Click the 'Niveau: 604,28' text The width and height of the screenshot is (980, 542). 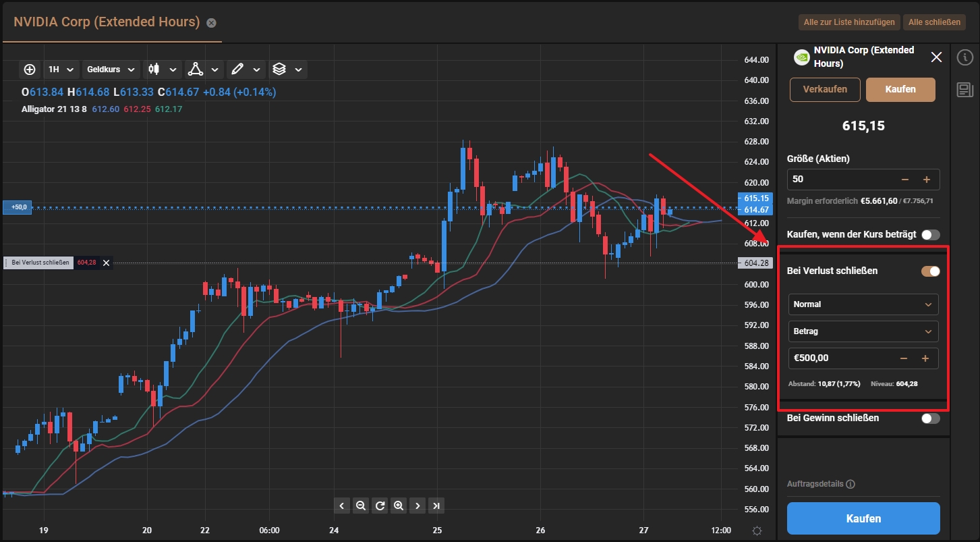894,383
